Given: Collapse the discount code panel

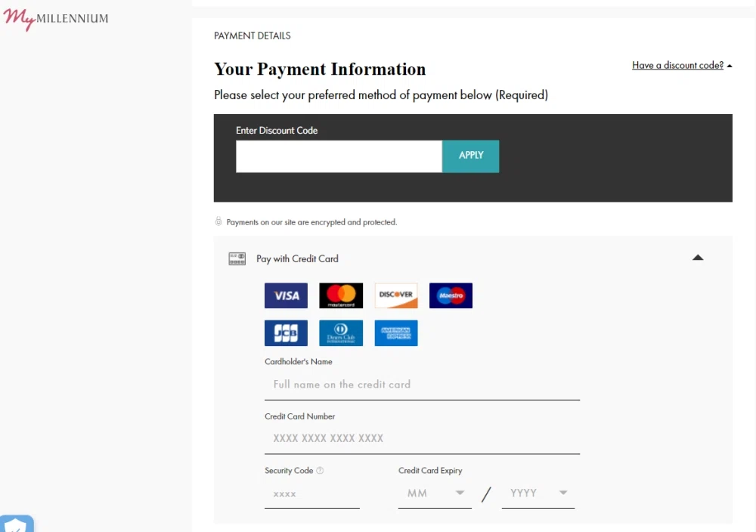Looking at the screenshot, I should coord(729,65).
